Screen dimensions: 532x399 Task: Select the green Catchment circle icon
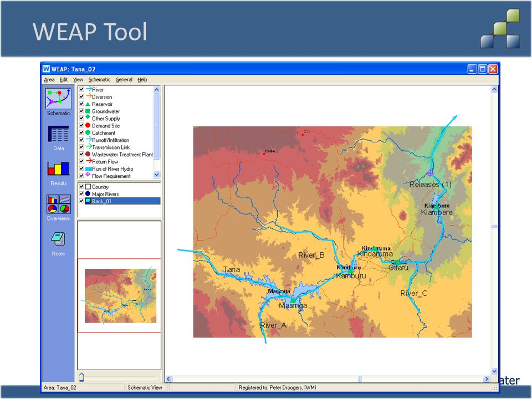pos(88,132)
